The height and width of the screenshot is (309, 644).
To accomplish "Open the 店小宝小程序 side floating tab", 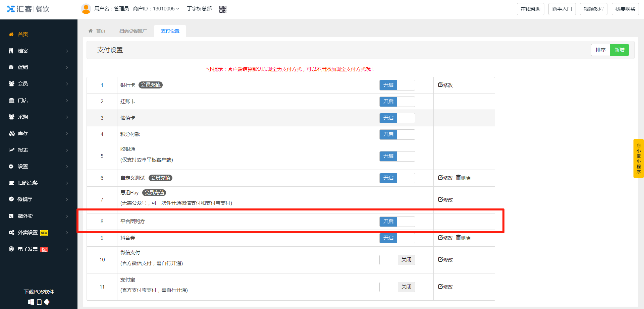I will click(638, 159).
